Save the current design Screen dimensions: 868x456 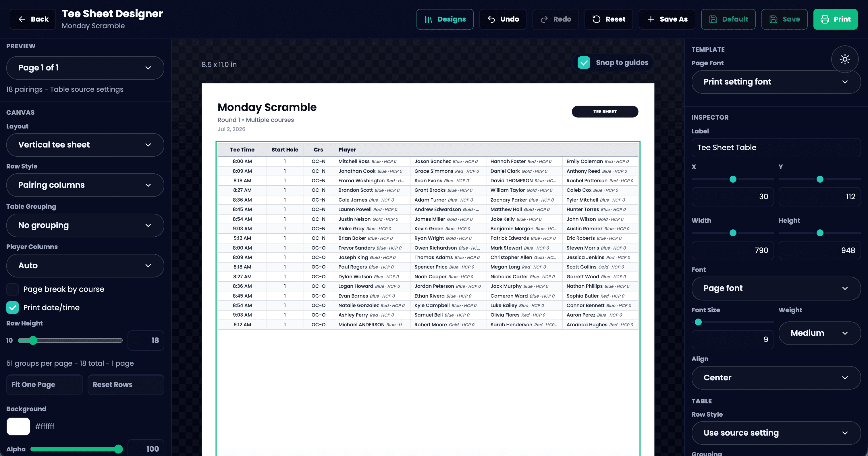pos(784,19)
